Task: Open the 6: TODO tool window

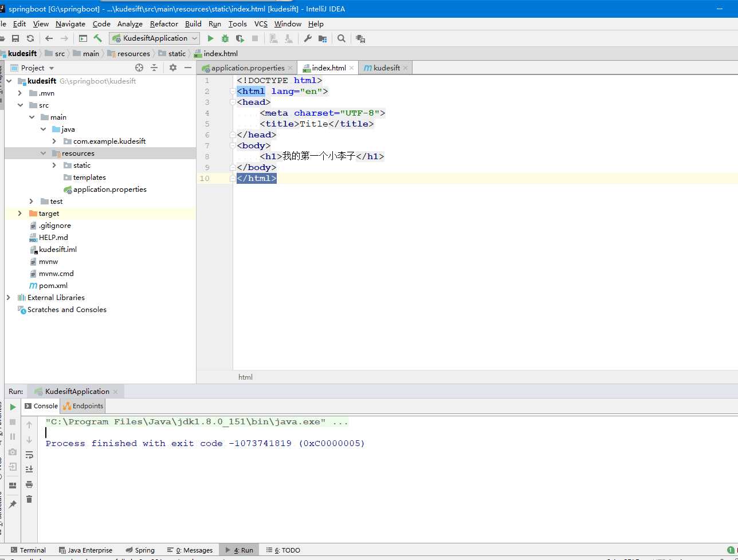Action: pos(283,550)
